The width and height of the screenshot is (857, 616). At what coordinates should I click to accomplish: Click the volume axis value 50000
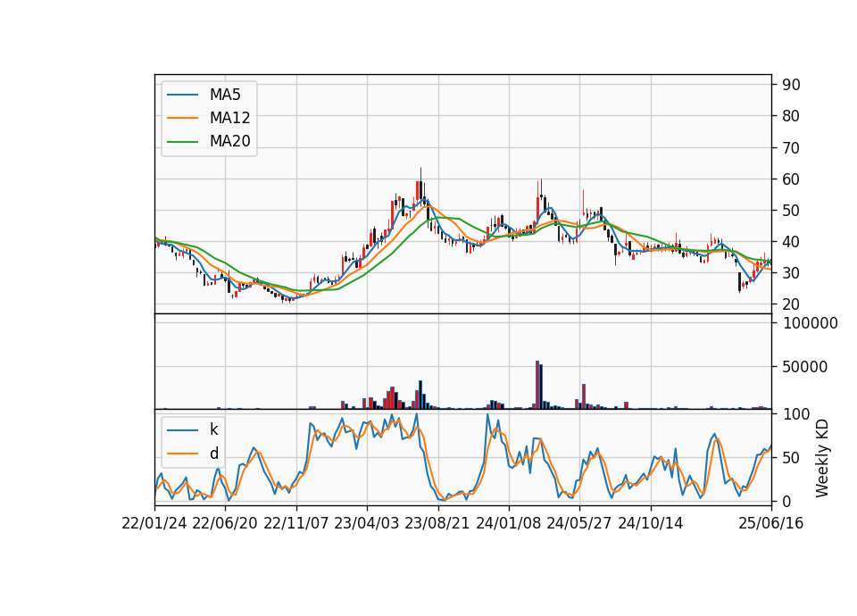tap(805, 367)
